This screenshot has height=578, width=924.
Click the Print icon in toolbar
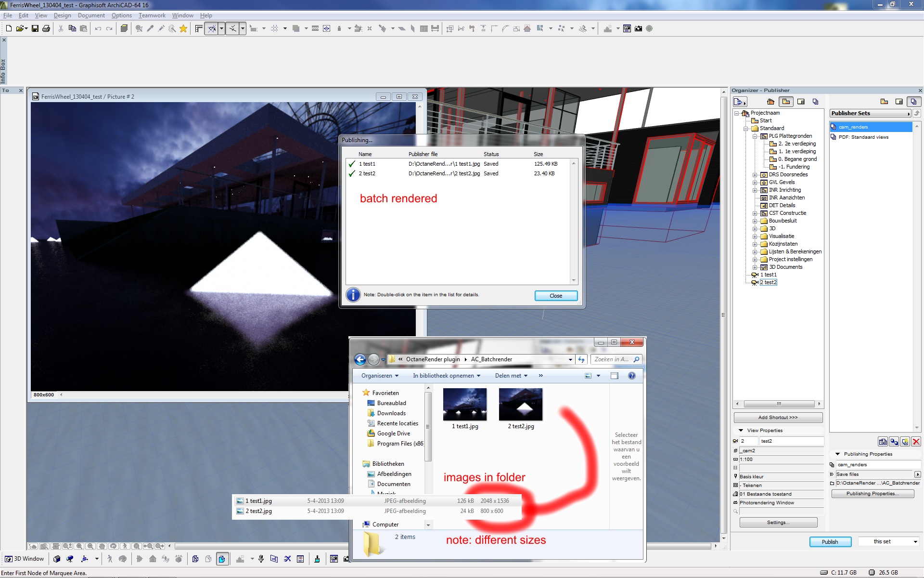pos(46,29)
